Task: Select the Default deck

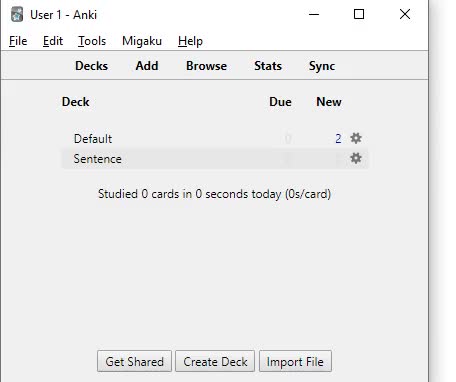Action: (93, 139)
